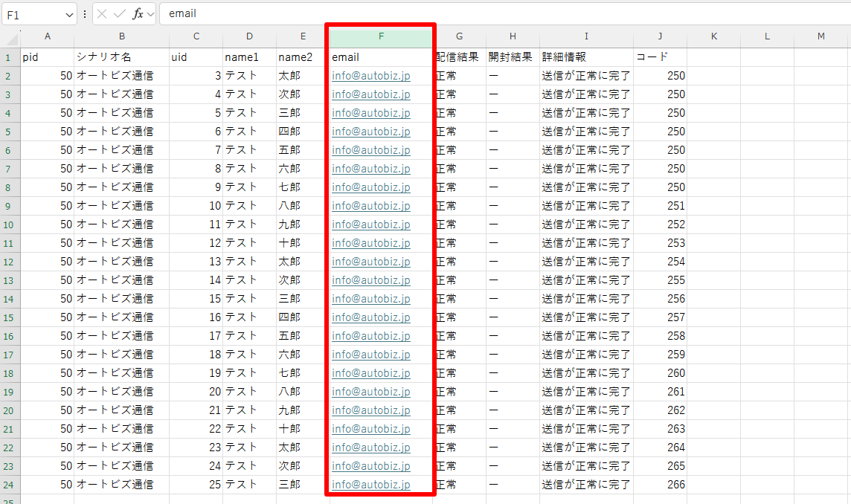Image resolution: width=851 pixels, height=504 pixels.
Task: Click the Insert Function fx icon
Action: [x=138, y=14]
